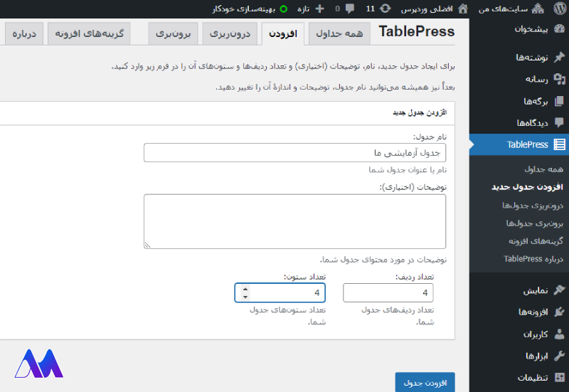The width and height of the screenshot is (569, 392).
Task: Click into the description textarea
Action: pyautogui.click(x=294, y=221)
